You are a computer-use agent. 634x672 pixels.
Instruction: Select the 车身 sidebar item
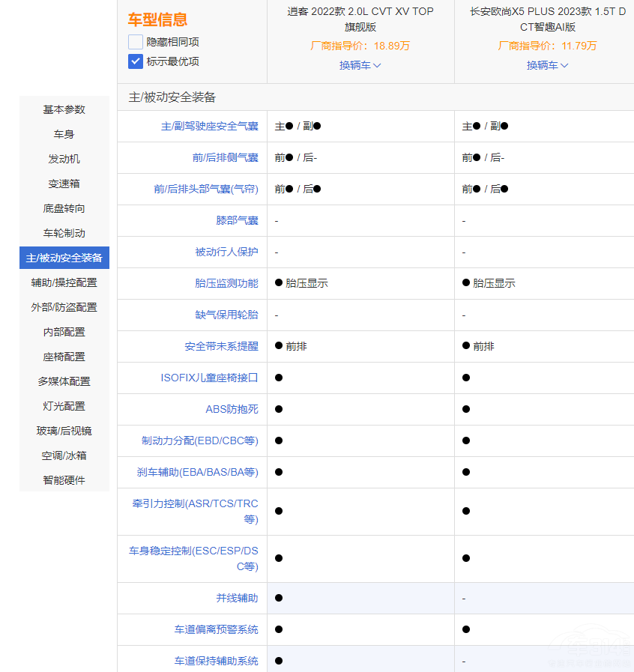(64, 134)
